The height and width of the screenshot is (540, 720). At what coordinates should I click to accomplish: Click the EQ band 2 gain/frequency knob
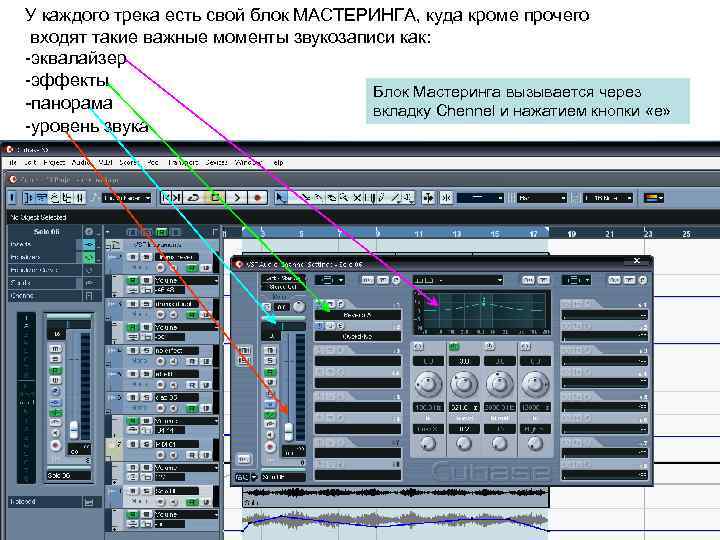(464, 384)
